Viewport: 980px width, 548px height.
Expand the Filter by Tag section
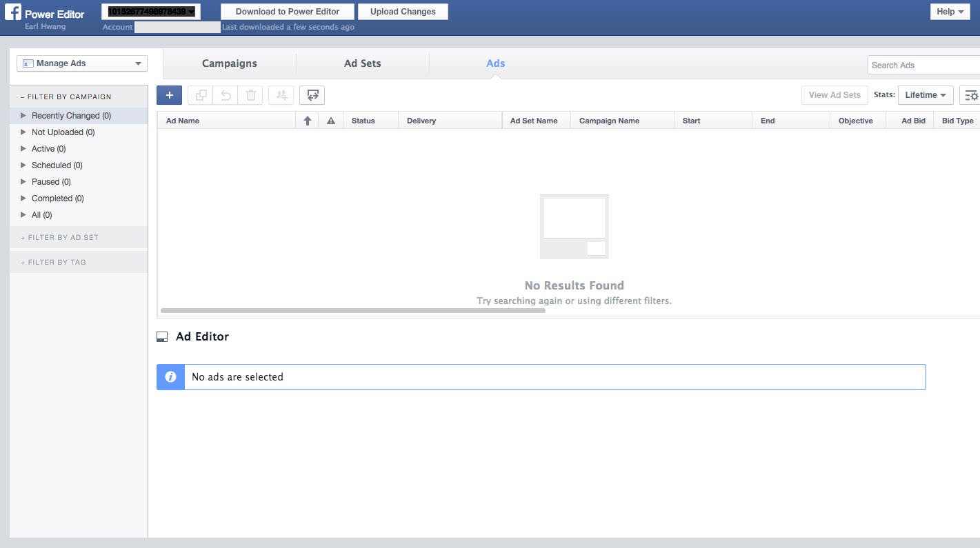pyautogui.click(x=78, y=262)
